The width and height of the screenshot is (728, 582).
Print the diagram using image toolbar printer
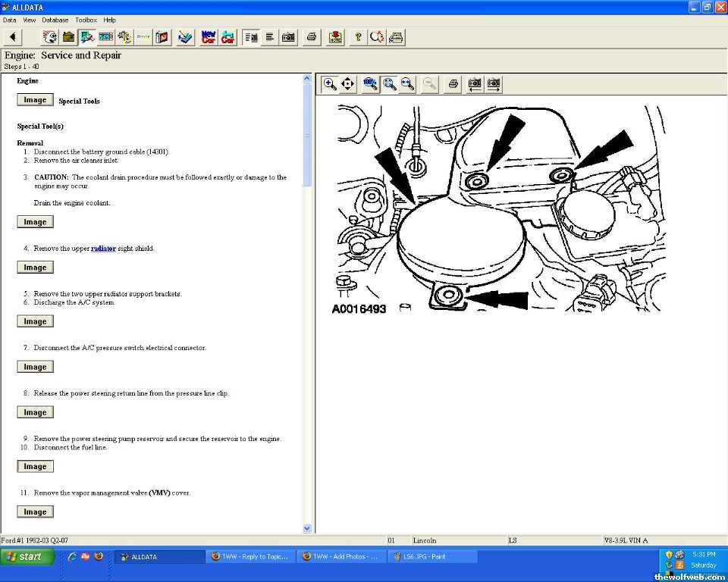pyautogui.click(x=453, y=84)
